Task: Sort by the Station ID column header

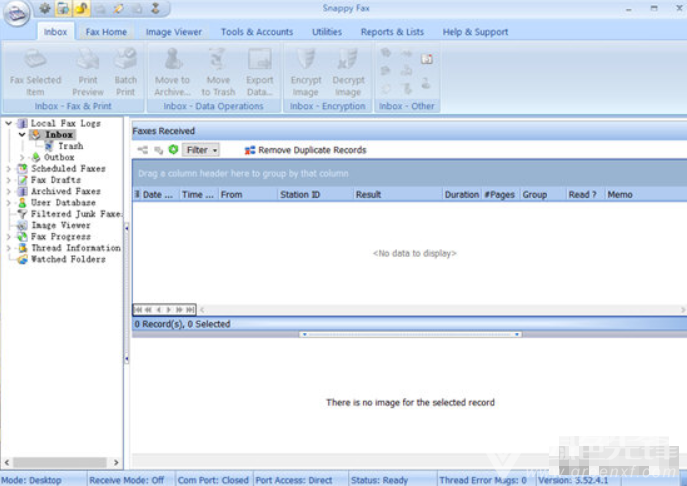Action: pos(315,195)
